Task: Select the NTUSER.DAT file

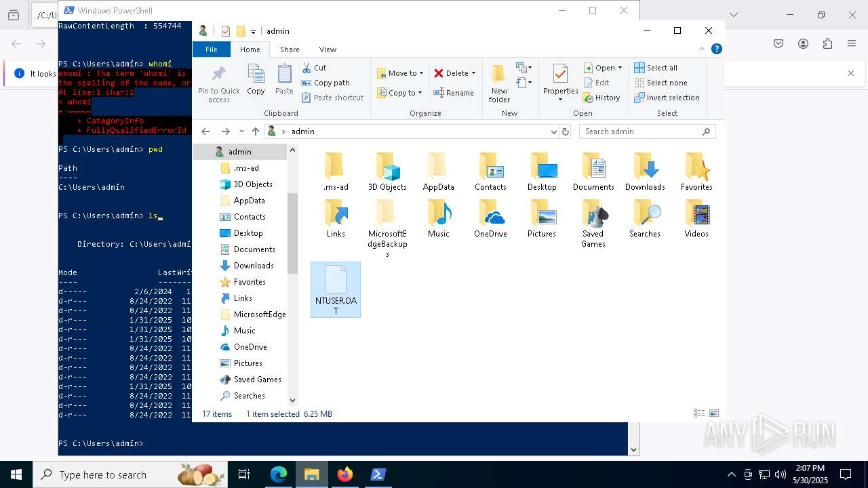Action: coord(336,289)
